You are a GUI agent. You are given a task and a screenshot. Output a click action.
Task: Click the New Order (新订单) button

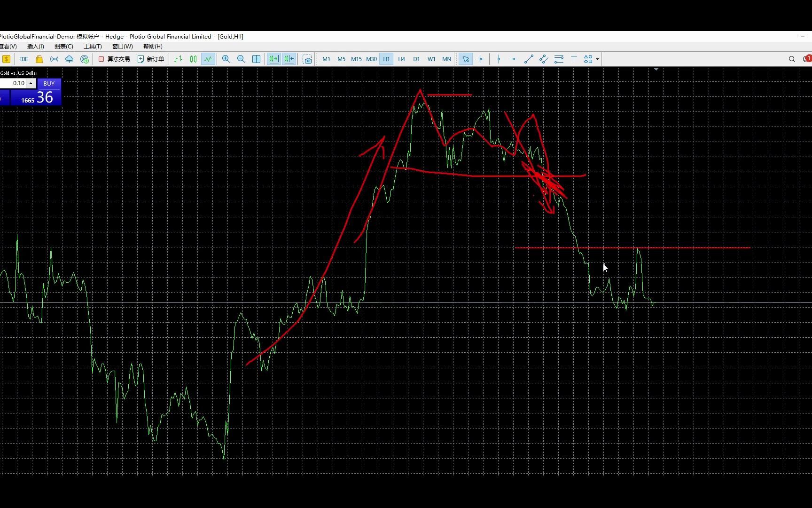[151, 59]
